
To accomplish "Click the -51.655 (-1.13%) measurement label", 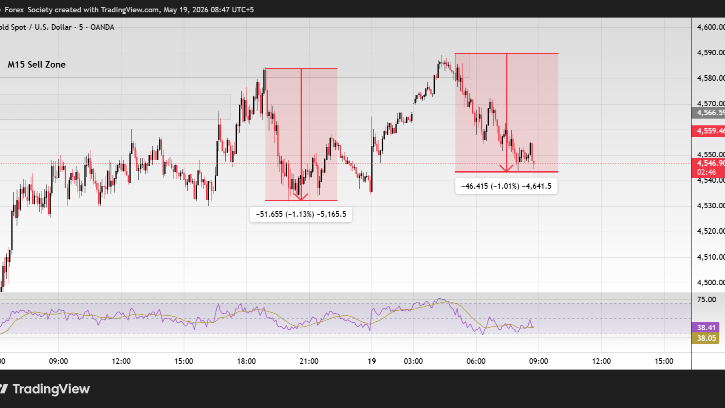I will 301,214.
